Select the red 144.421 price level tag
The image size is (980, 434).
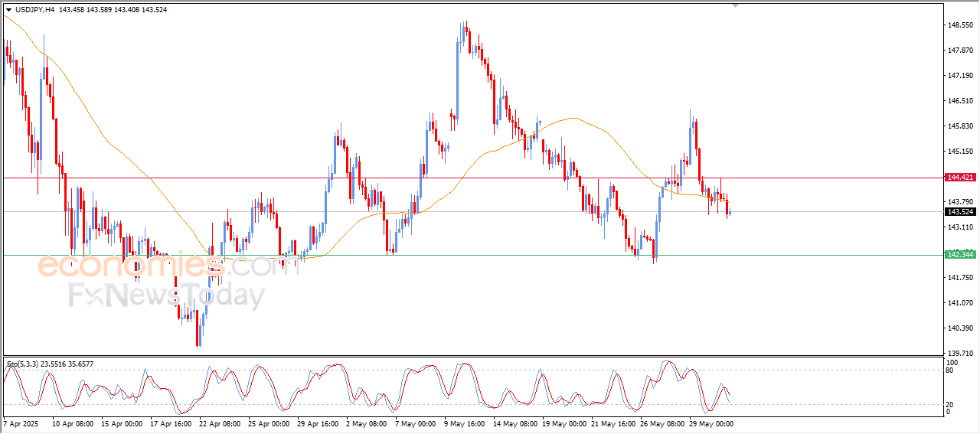coord(960,178)
